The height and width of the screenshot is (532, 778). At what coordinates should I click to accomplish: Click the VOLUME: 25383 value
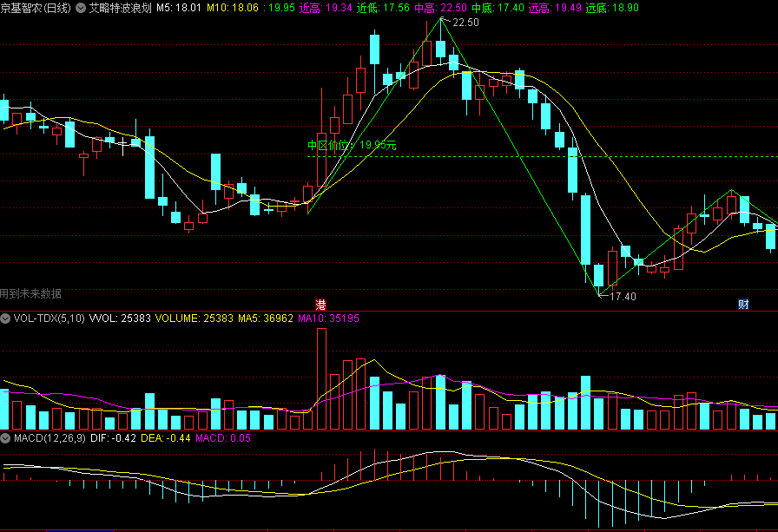coord(194,319)
